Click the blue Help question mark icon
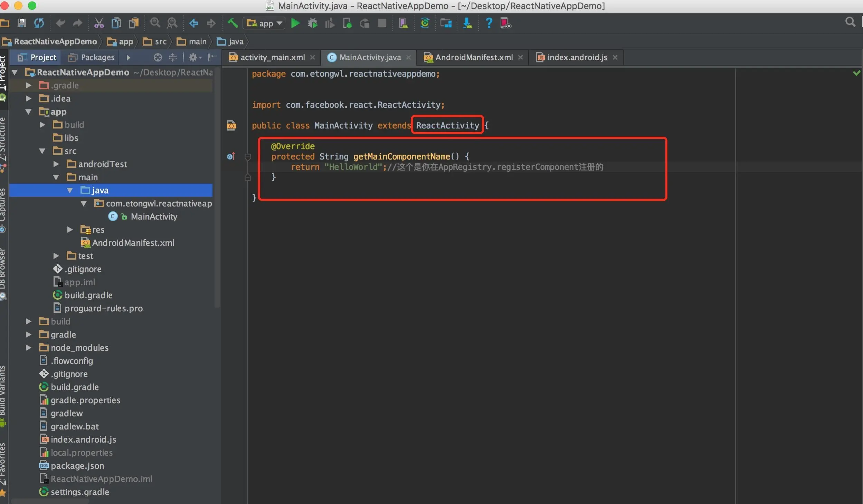This screenshot has width=863, height=504. coord(489,23)
